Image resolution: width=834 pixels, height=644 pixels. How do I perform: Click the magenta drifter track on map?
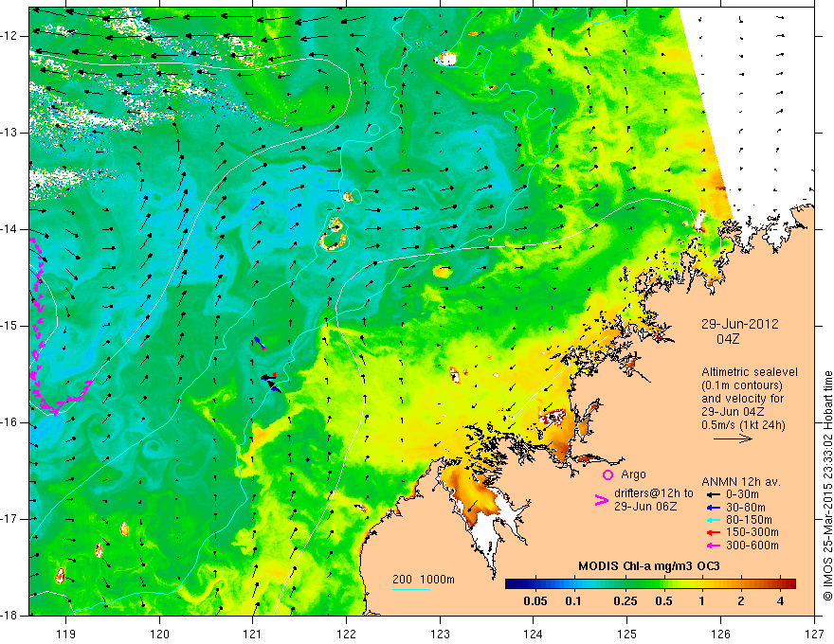(x=37, y=340)
